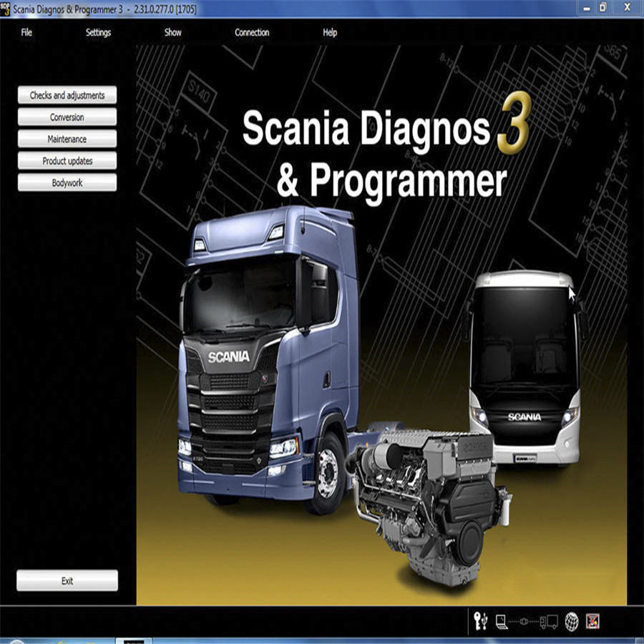Screen dimensions: 644x644
Task: Choose the Bodywork button
Action: coord(67,183)
